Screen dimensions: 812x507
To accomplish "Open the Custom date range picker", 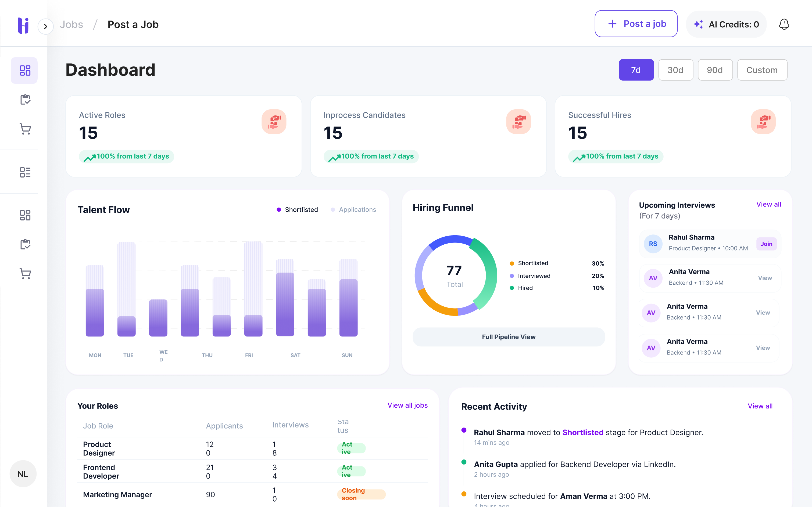I will point(762,70).
